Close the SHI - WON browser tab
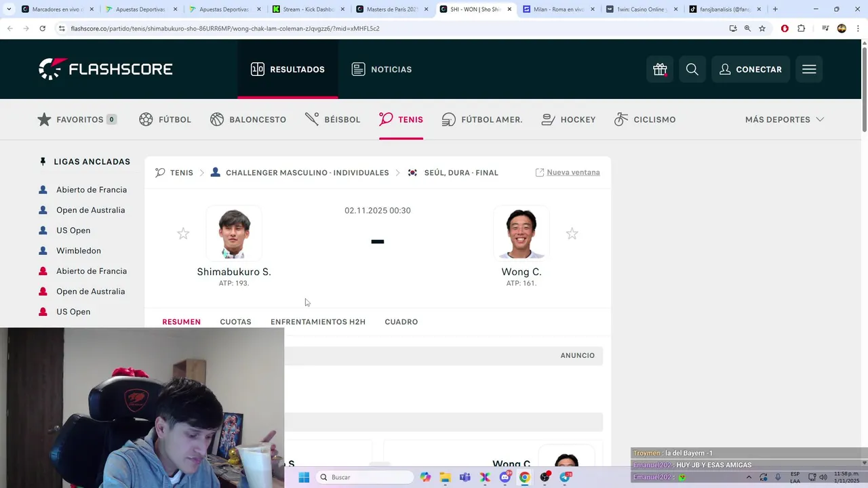The image size is (868, 488). 508,9
